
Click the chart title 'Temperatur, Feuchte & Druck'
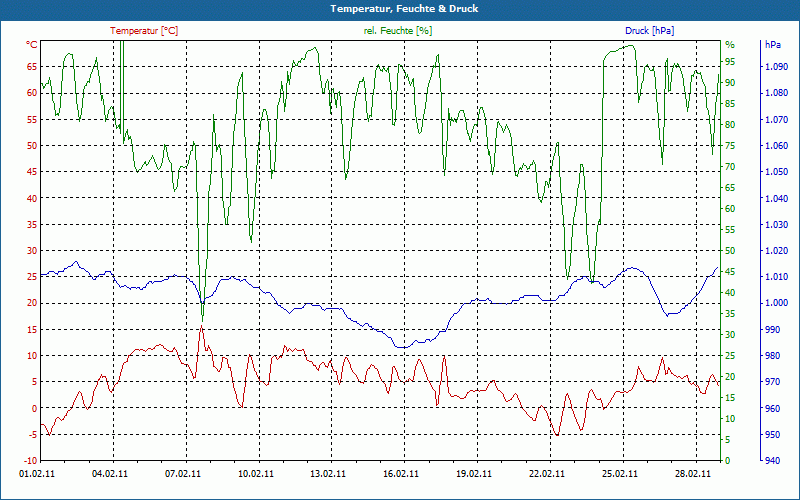(404, 9)
